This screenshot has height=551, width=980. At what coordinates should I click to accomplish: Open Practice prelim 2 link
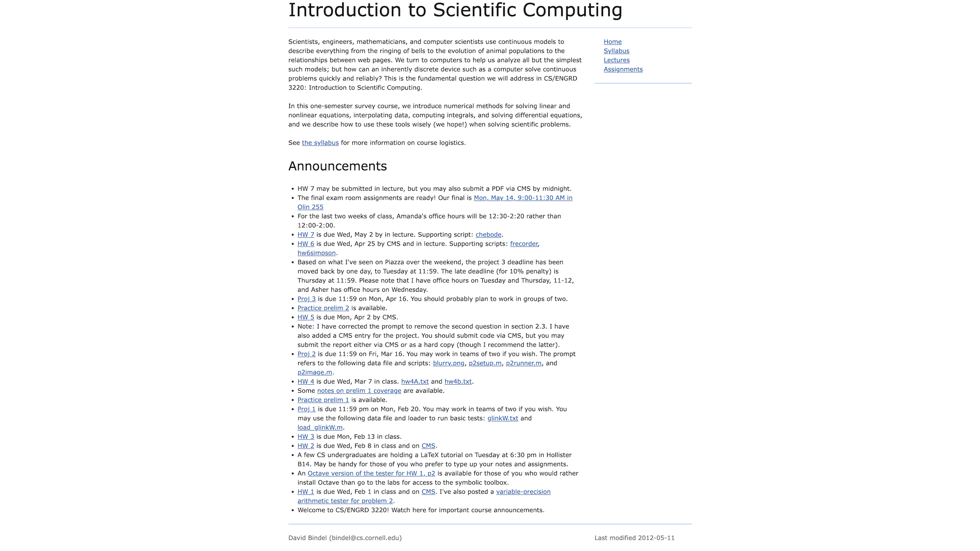[323, 308]
